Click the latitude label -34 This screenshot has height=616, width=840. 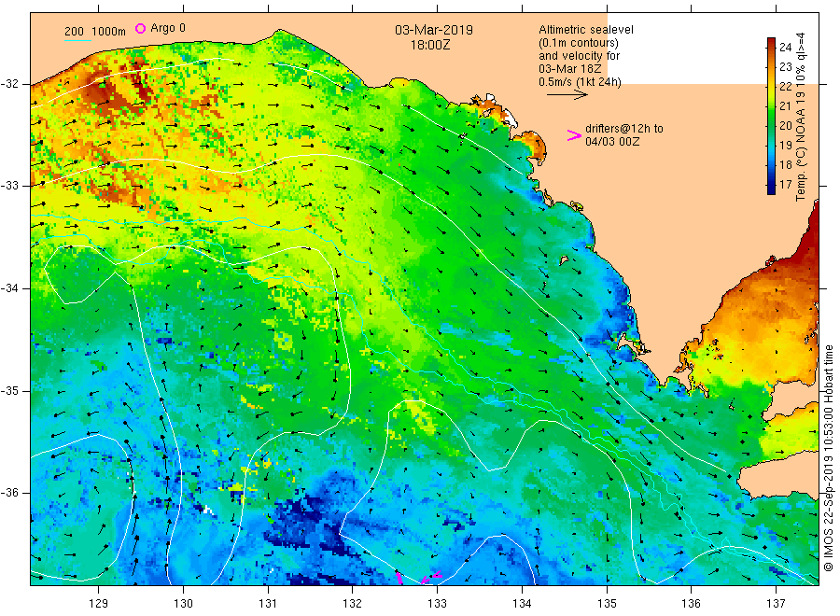coord(9,288)
